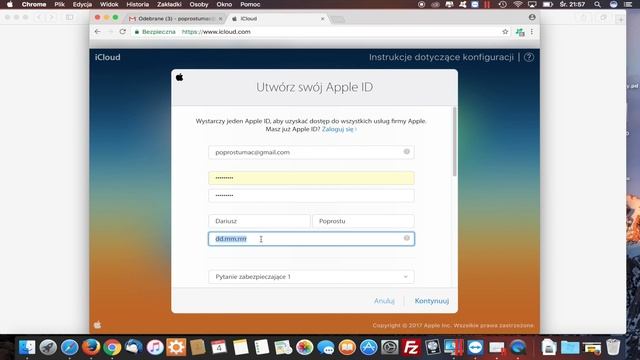Open the Apple menu

point(9,4)
